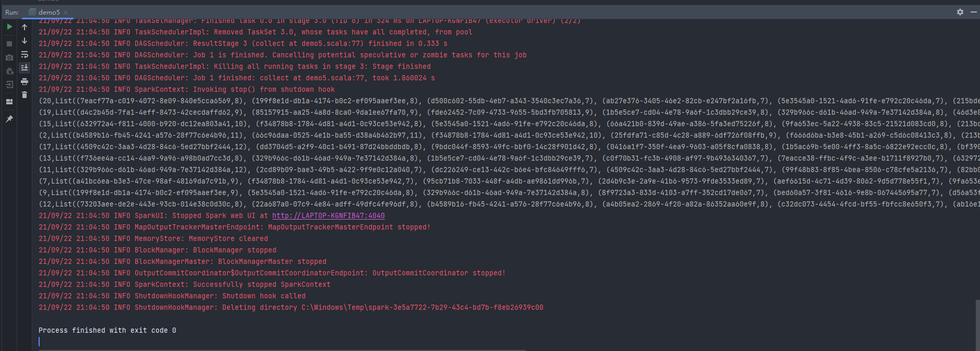The image size is (980, 351).
Task: Click the 'Process finished with exit code 0' line
Action: tap(107, 330)
